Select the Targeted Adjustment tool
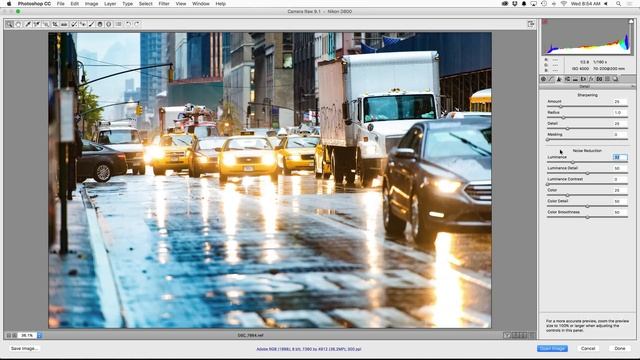 point(46,24)
